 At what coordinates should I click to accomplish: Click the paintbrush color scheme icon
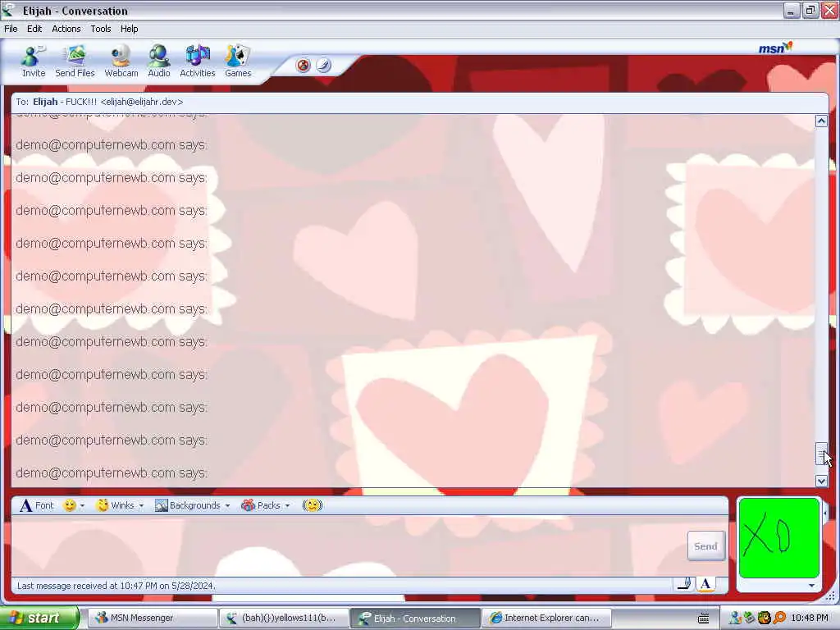coord(323,66)
